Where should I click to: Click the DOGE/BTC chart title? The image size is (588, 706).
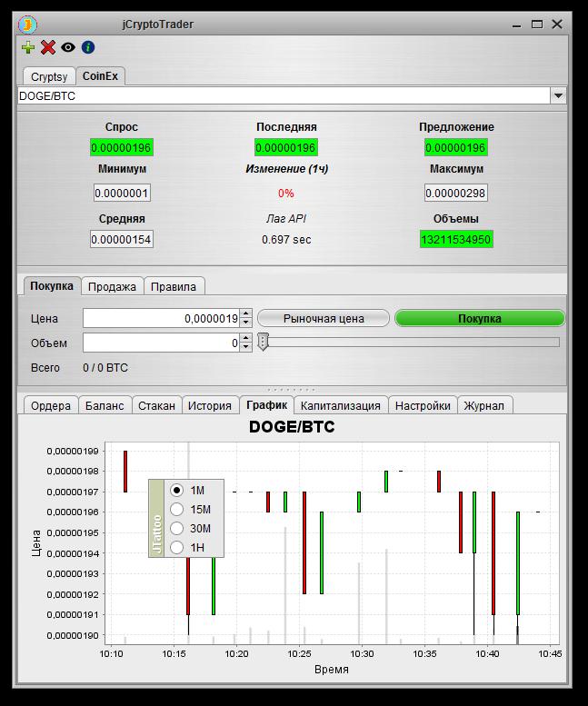pyautogui.click(x=292, y=427)
